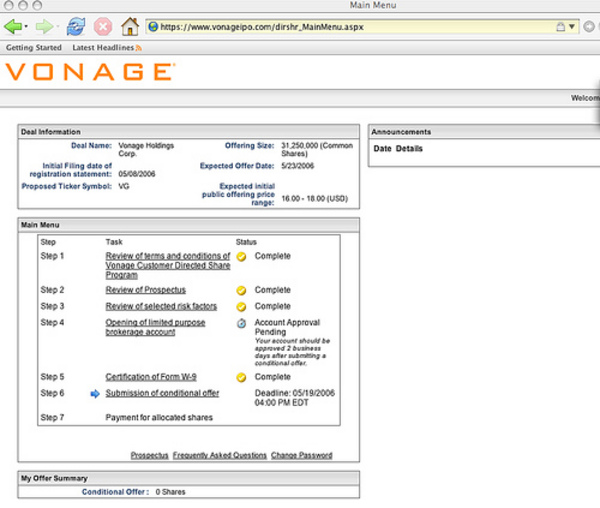Close the window with the red button

tap(8, 5)
